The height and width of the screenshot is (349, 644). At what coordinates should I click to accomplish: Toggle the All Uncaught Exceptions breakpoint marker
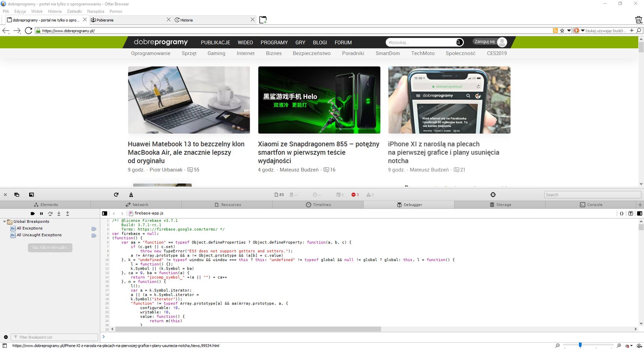94,236
